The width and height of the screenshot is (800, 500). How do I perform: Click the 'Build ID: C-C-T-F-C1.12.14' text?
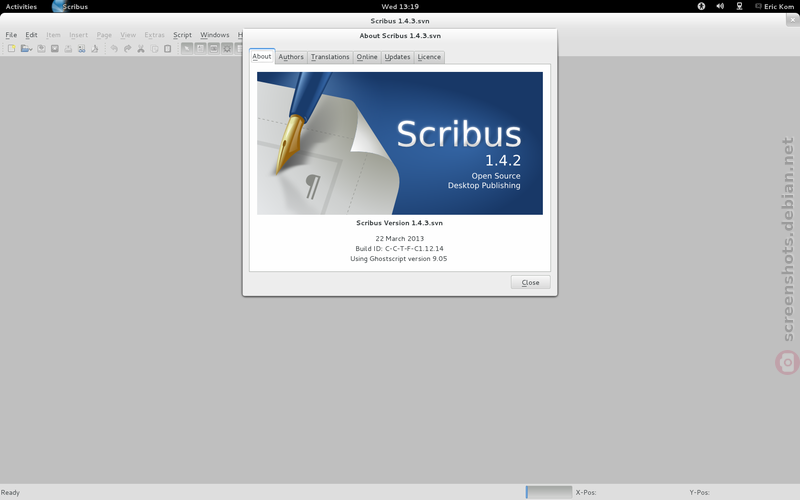coord(399,248)
